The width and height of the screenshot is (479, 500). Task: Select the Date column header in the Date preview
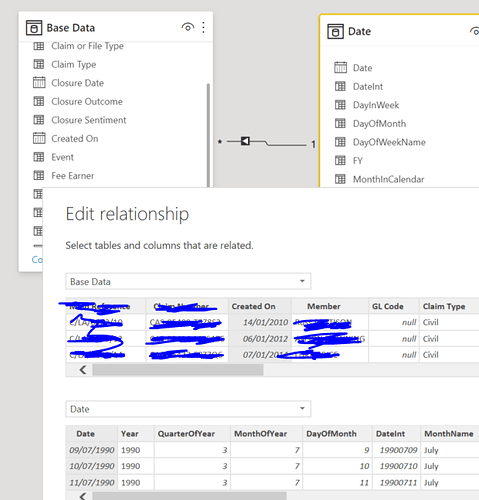pyautogui.click(x=92, y=434)
